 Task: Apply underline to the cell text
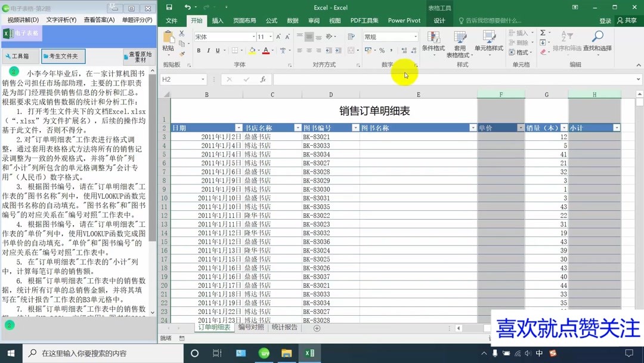pos(217,50)
